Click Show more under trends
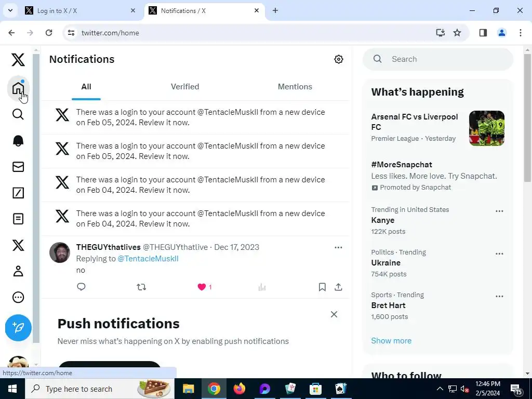 tap(391, 341)
